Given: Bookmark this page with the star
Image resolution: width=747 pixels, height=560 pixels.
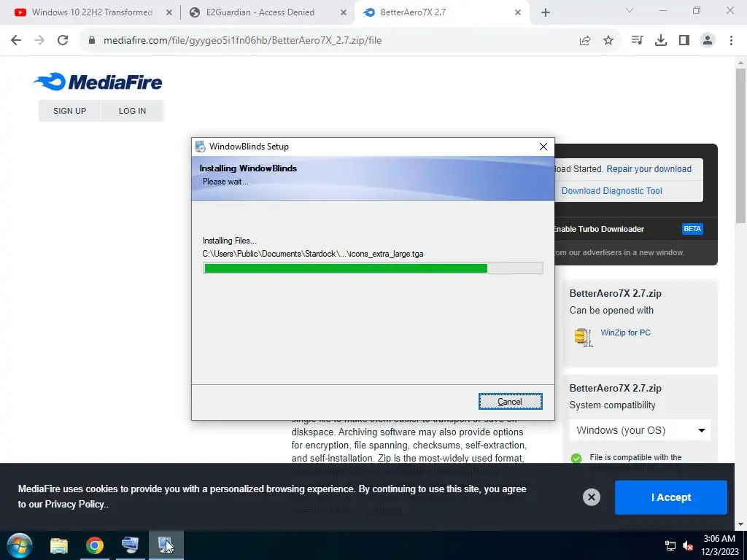Looking at the screenshot, I should [x=608, y=41].
